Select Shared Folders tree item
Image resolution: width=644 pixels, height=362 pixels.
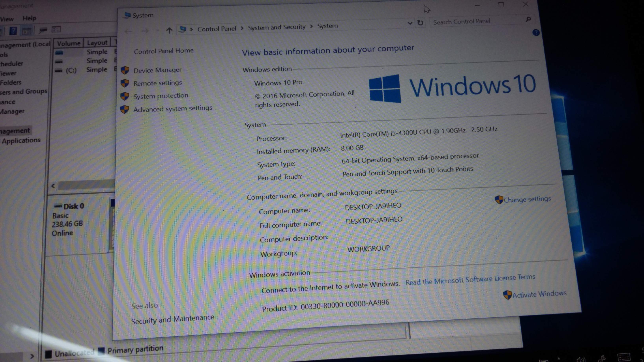click(x=10, y=82)
